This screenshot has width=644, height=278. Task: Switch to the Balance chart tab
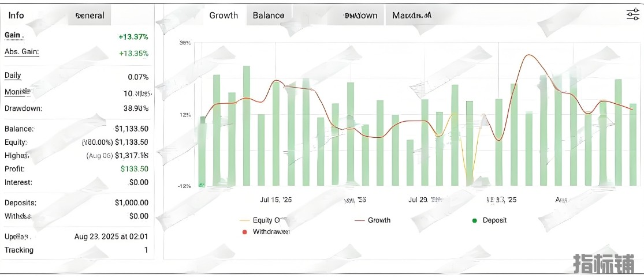pos(269,16)
